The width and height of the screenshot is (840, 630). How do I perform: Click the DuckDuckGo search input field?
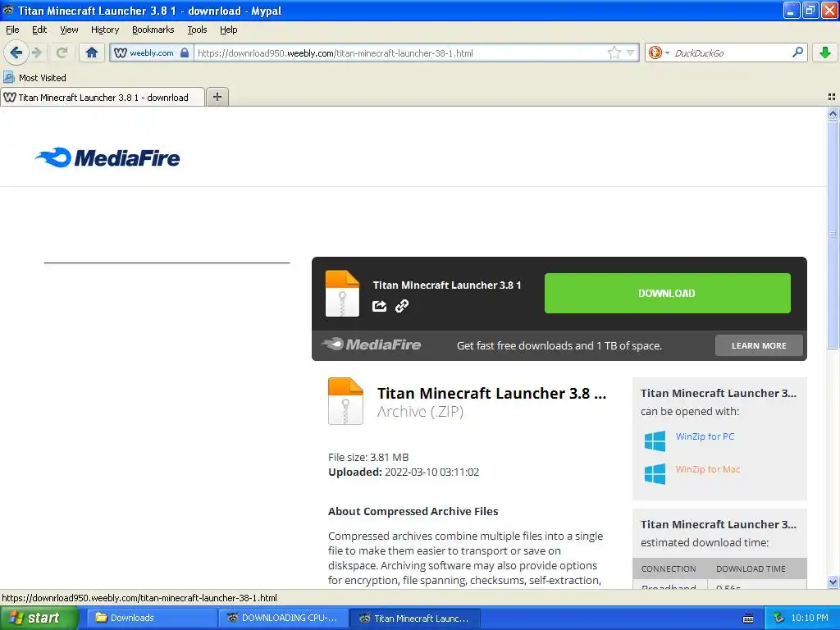(728, 52)
